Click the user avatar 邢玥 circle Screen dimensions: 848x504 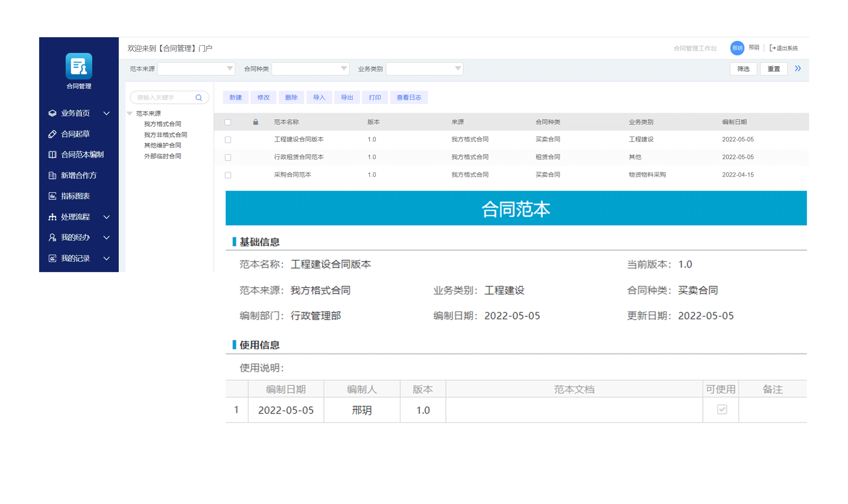click(x=737, y=48)
